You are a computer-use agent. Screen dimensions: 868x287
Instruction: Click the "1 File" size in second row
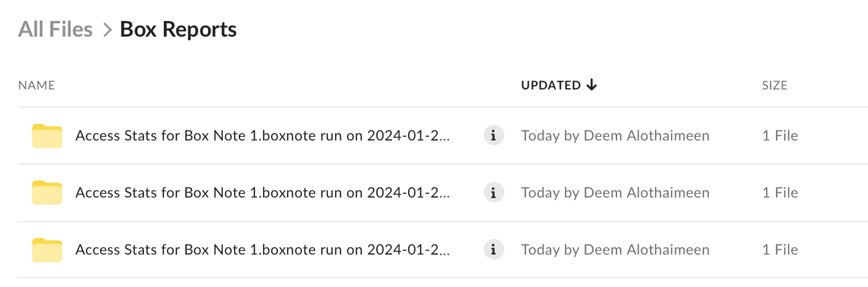coord(780,193)
